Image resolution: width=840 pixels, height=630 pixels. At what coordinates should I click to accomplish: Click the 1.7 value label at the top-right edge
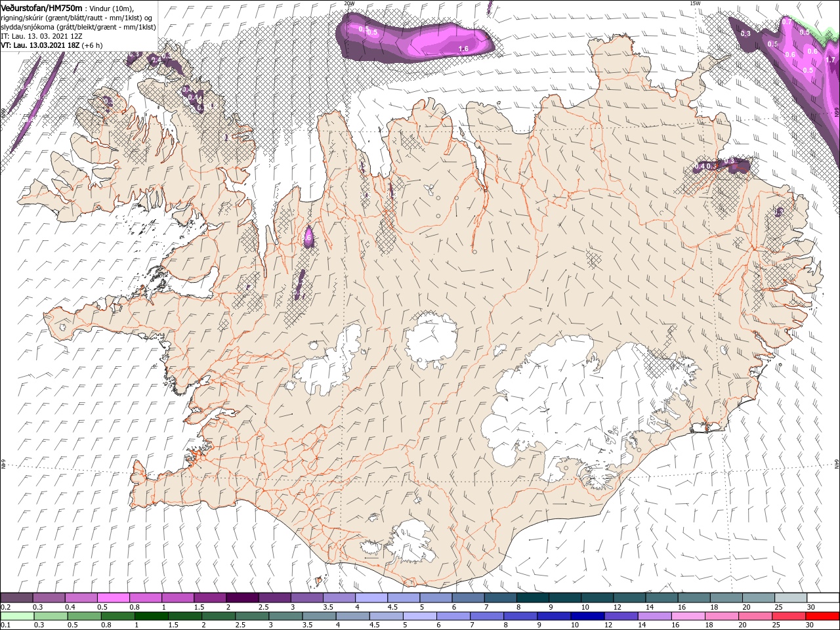pos(830,59)
